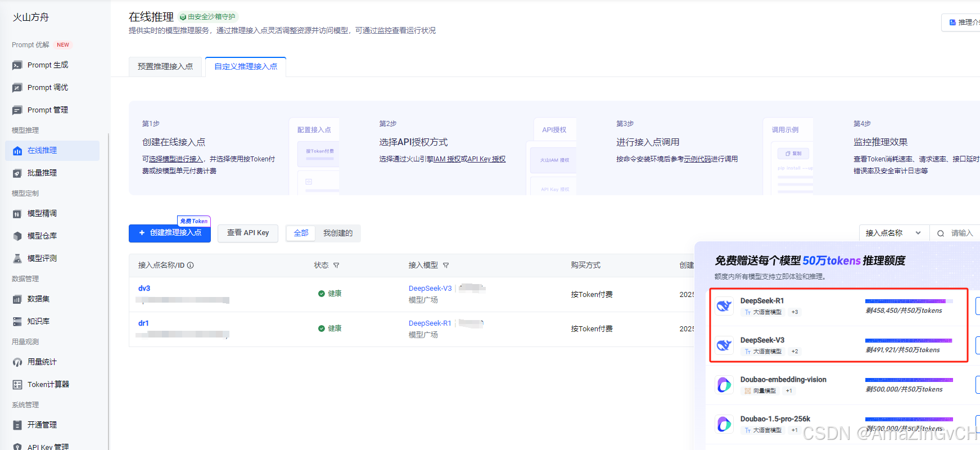Screen dimensions: 980x450
Task: Click 创建推理接入点 button
Action: 170,233
